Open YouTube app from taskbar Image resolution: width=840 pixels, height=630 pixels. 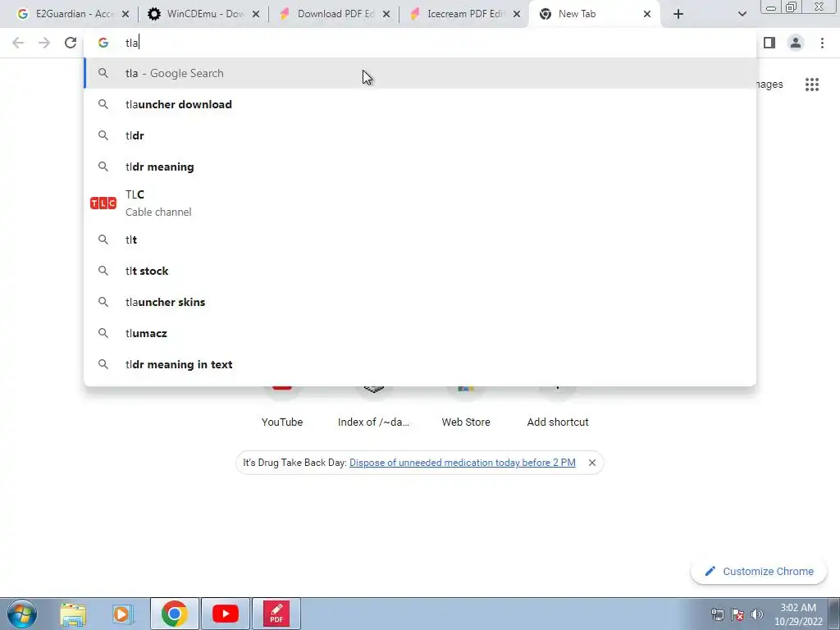tap(225, 614)
